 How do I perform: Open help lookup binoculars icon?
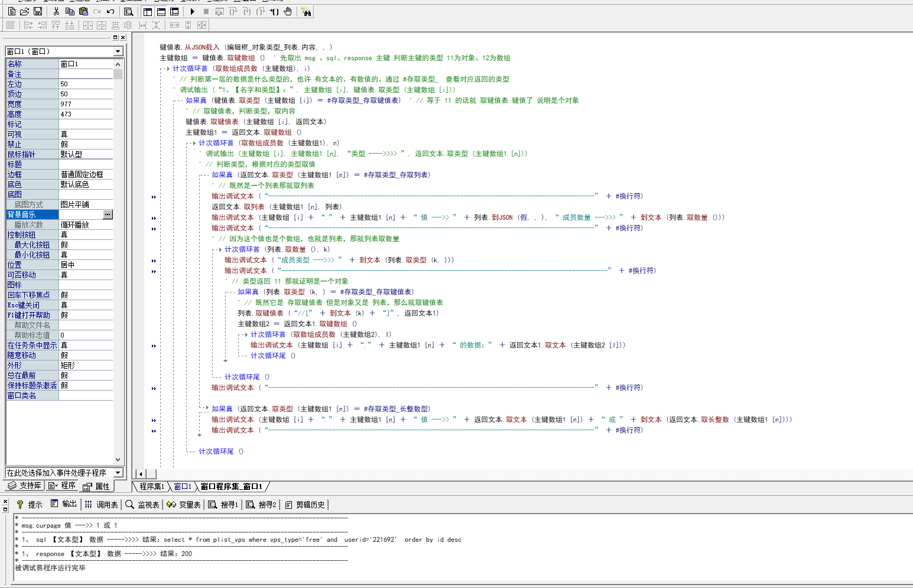click(306, 11)
